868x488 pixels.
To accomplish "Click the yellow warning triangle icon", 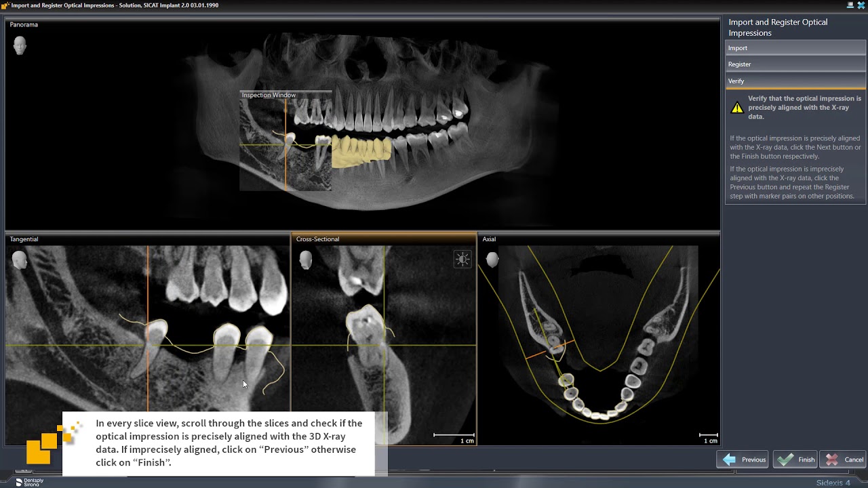I will click(x=737, y=108).
